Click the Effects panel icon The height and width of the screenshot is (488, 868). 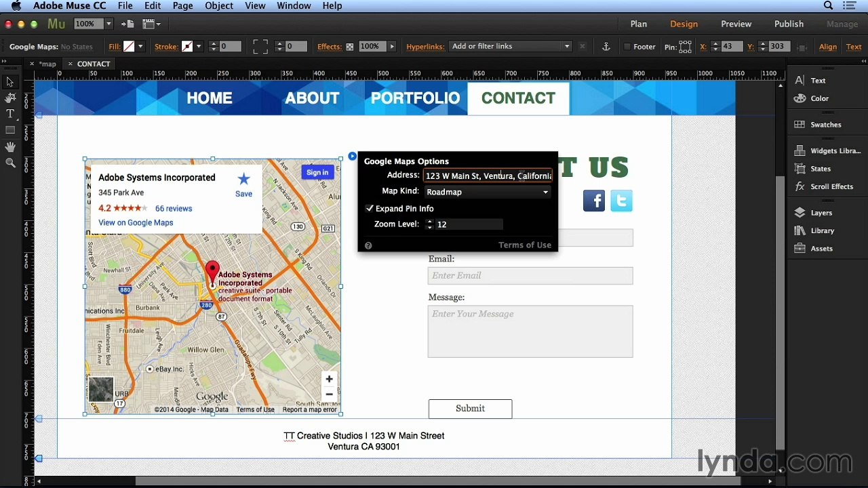coord(350,47)
